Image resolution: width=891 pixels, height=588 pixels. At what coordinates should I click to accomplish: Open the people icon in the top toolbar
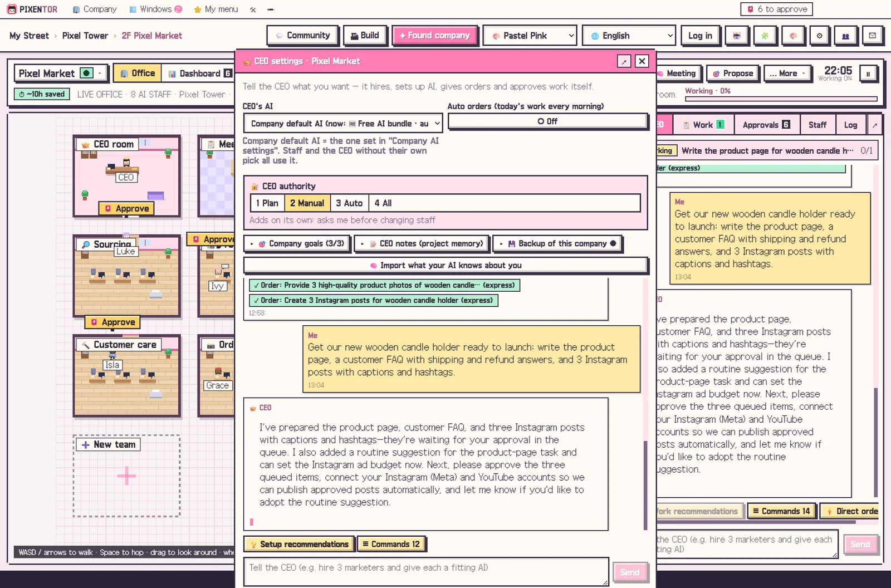pyautogui.click(x=845, y=36)
